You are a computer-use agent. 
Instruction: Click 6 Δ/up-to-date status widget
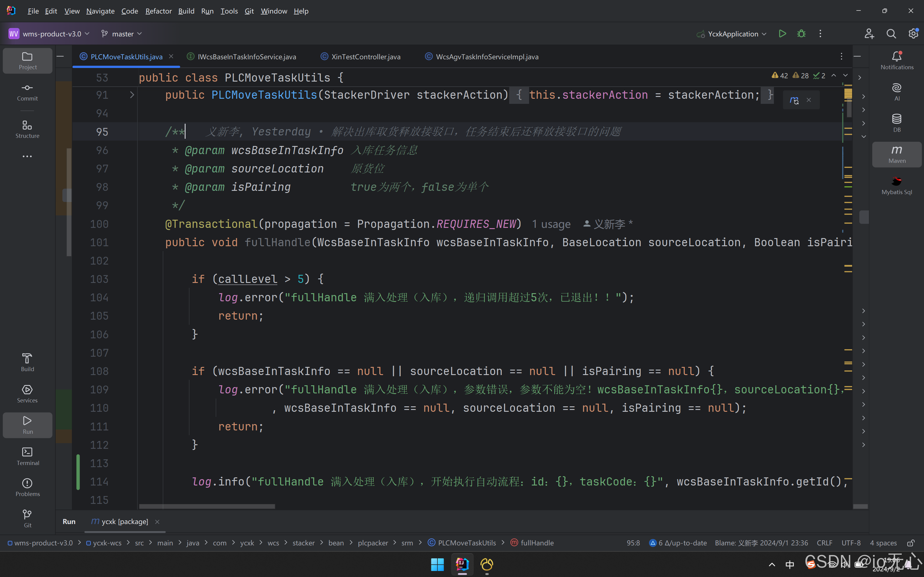click(x=678, y=543)
